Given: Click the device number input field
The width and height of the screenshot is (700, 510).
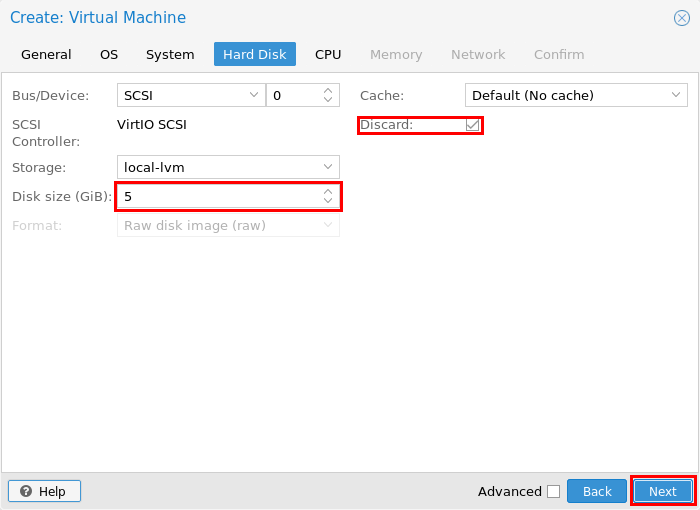Looking at the screenshot, I should (x=295, y=95).
